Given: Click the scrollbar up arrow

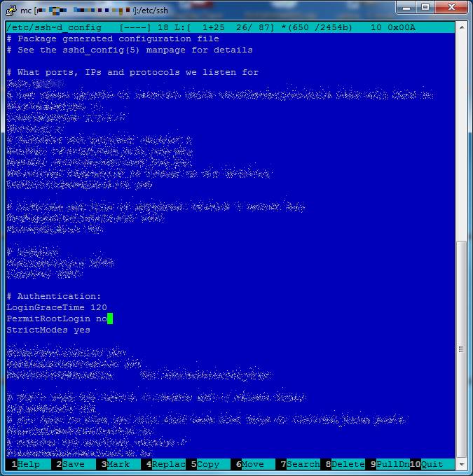Looking at the screenshot, I should [x=462, y=27].
